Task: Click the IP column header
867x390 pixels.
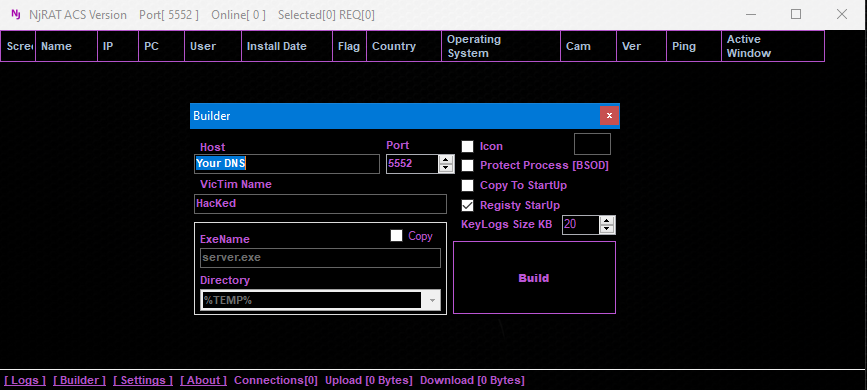Action: click(x=118, y=46)
